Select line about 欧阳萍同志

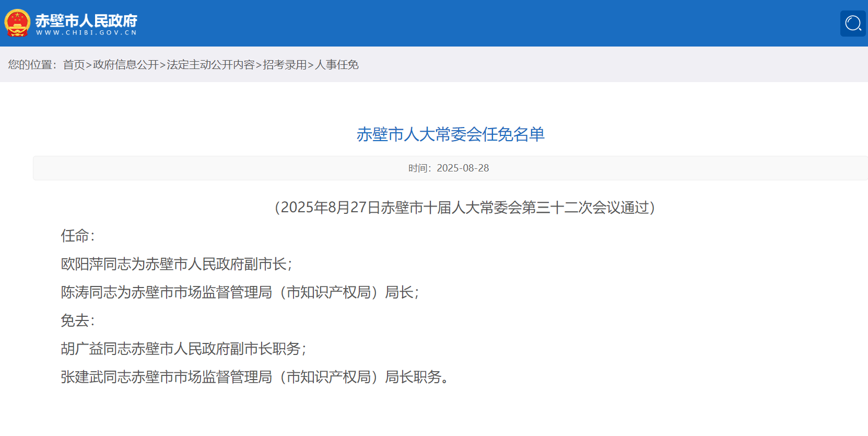(177, 264)
